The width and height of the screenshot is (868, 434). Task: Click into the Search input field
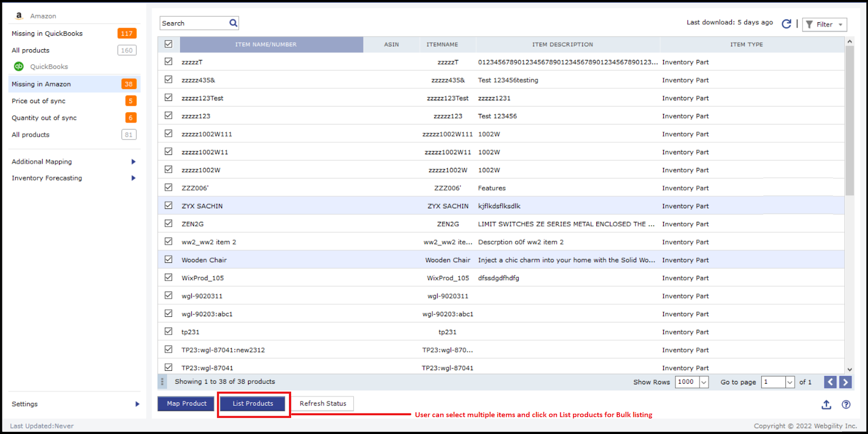tap(194, 23)
